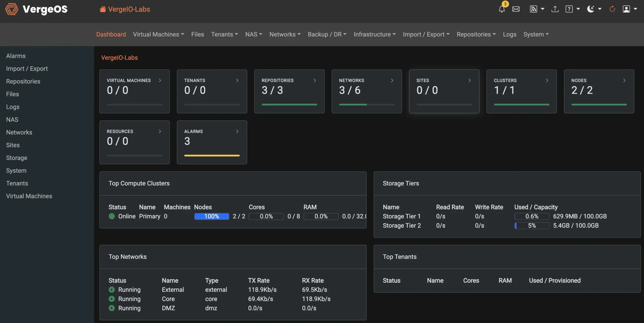Open Storage from the left sidebar
The image size is (644, 323).
point(17,158)
